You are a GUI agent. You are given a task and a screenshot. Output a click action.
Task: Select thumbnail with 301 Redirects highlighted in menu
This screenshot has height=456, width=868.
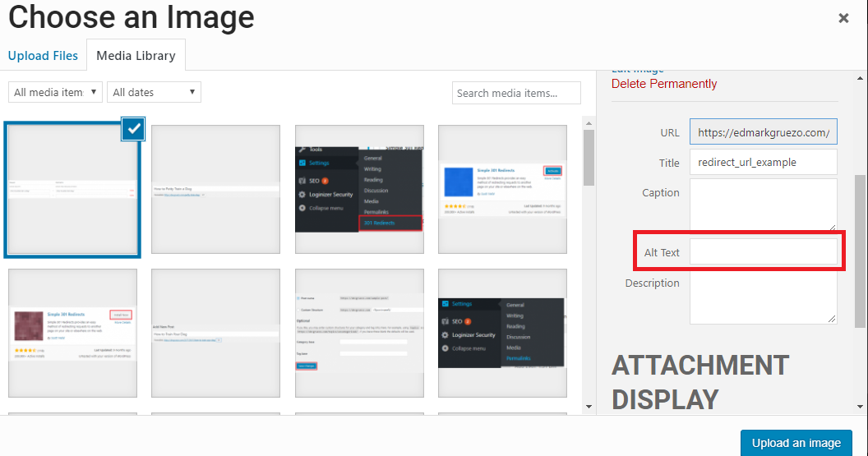(x=359, y=189)
